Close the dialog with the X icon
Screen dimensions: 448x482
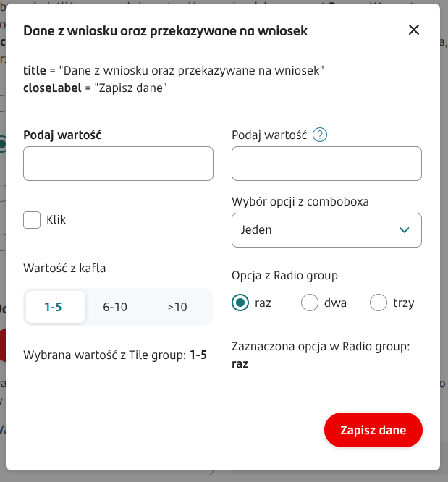tap(414, 30)
